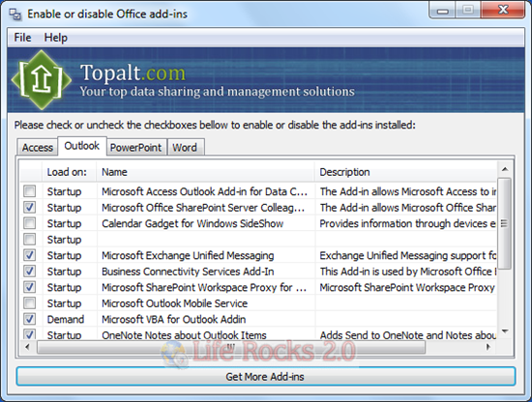
Task: Click 'Demand' load type cell
Action: [65, 319]
